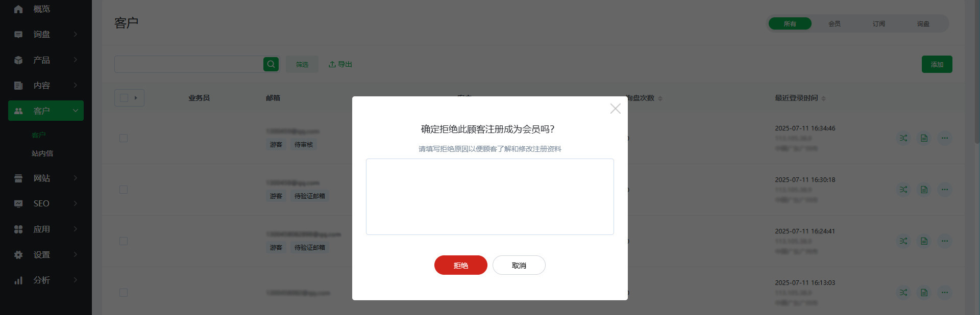Switch to the 会员 tab
Image resolution: width=980 pixels, height=315 pixels.
click(x=835, y=24)
